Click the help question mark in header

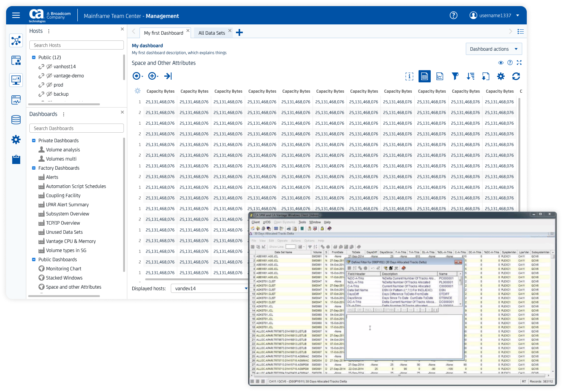pos(454,15)
